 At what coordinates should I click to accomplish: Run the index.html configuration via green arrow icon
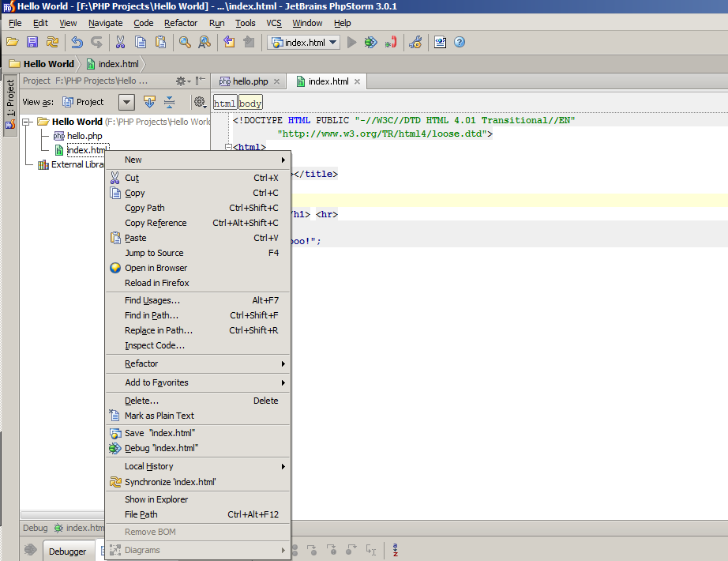pos(352,42)
